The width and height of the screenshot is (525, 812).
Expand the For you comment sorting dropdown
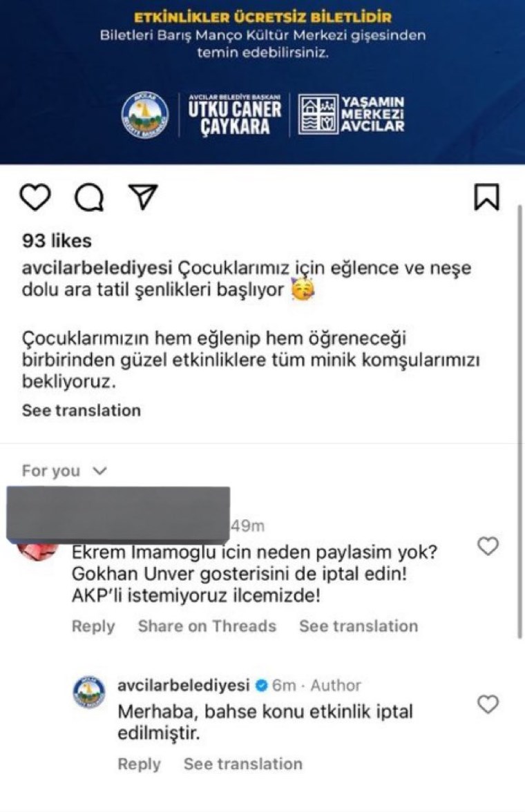64,471
